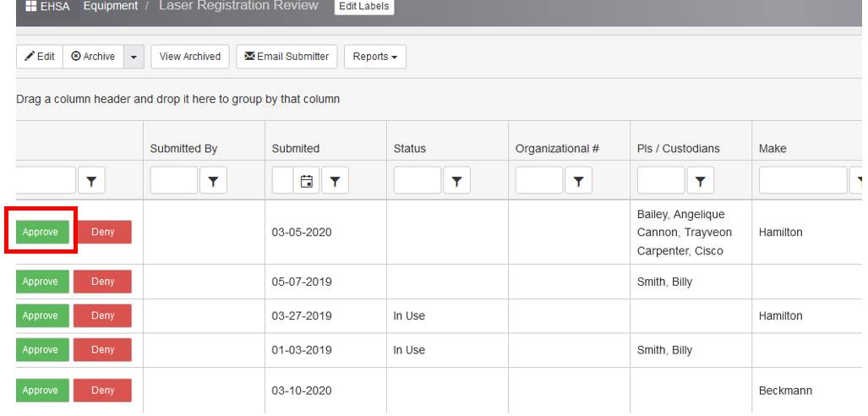
Task: Click filter icon under Organizational # column
Action: pos(580,180)
